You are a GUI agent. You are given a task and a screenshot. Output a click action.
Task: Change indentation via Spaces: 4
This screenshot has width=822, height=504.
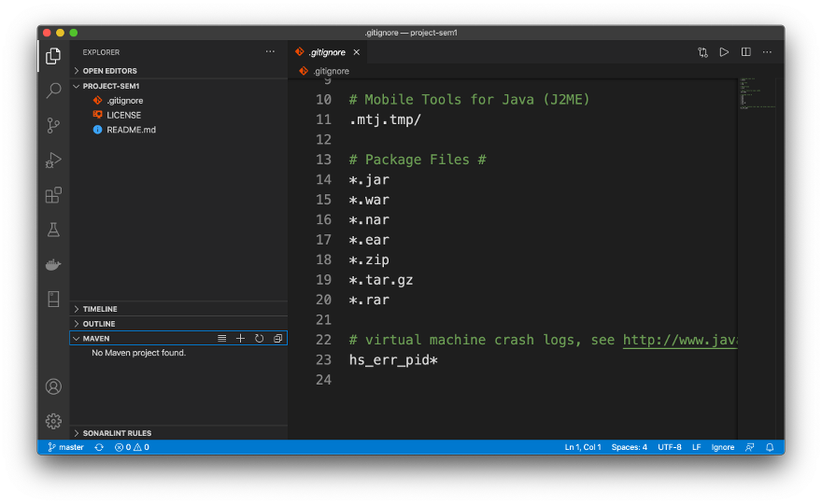629,447
